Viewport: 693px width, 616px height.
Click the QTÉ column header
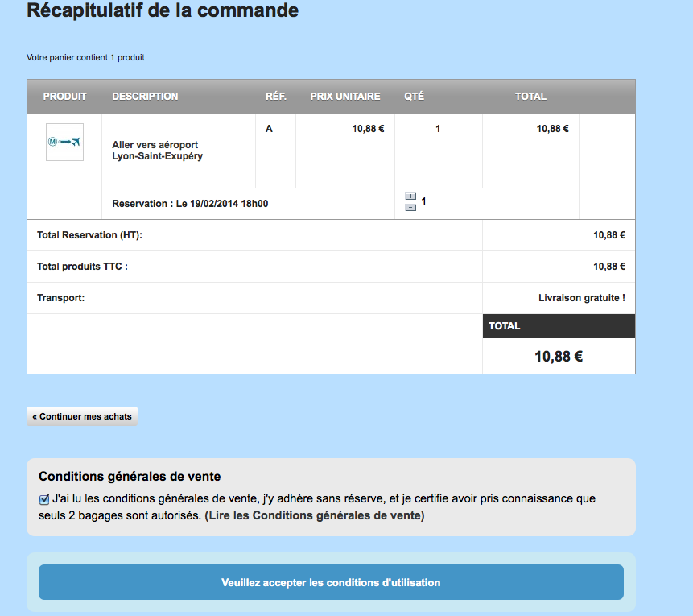pos(415,97)
